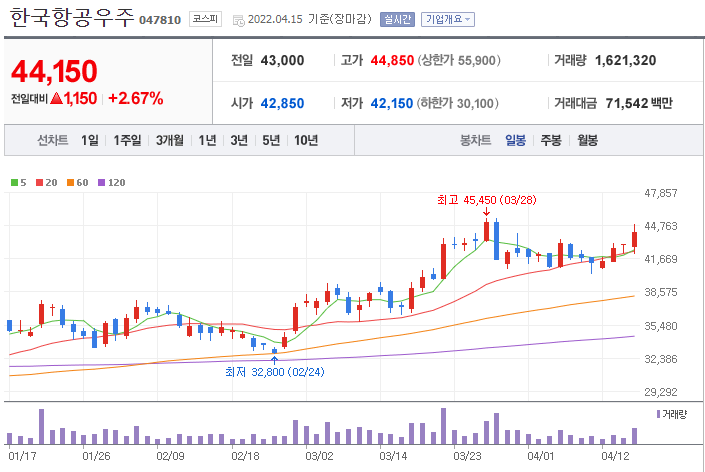
Task: Click the previous close value 43,000
Action: click(282, 60)
